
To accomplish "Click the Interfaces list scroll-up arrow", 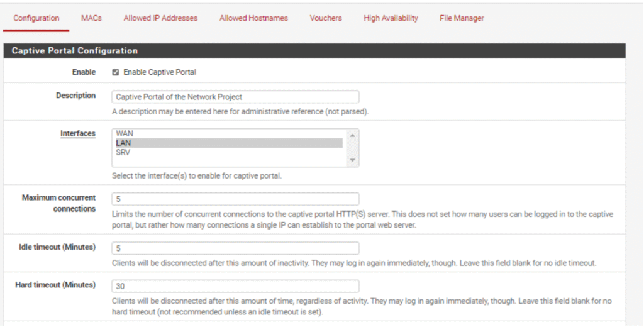I will [x=353, y=135].
